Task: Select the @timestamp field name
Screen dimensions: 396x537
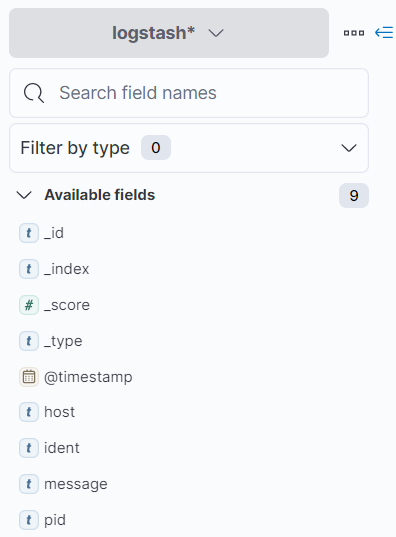Action: tap(88, 377)
